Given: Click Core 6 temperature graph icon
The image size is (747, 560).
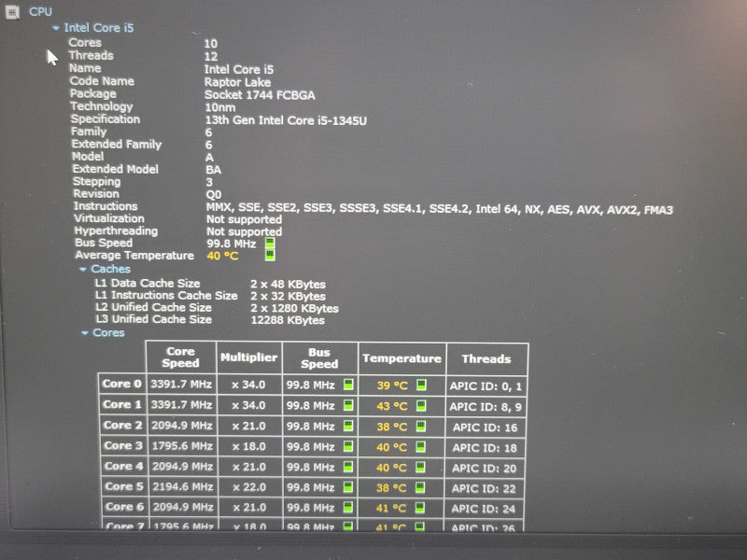Looking at the screenshot, I should click(419, 508).
